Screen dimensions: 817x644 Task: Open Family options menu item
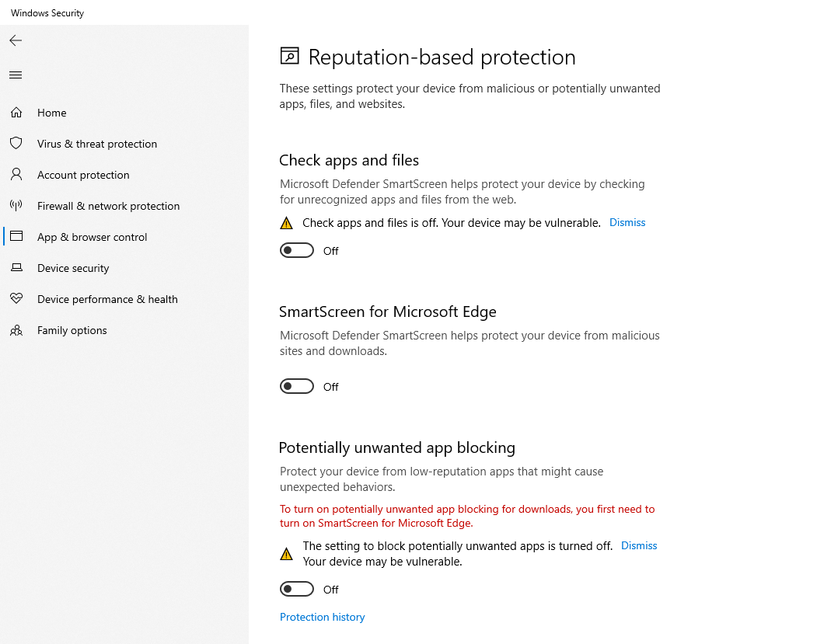(x=72, y=330)
